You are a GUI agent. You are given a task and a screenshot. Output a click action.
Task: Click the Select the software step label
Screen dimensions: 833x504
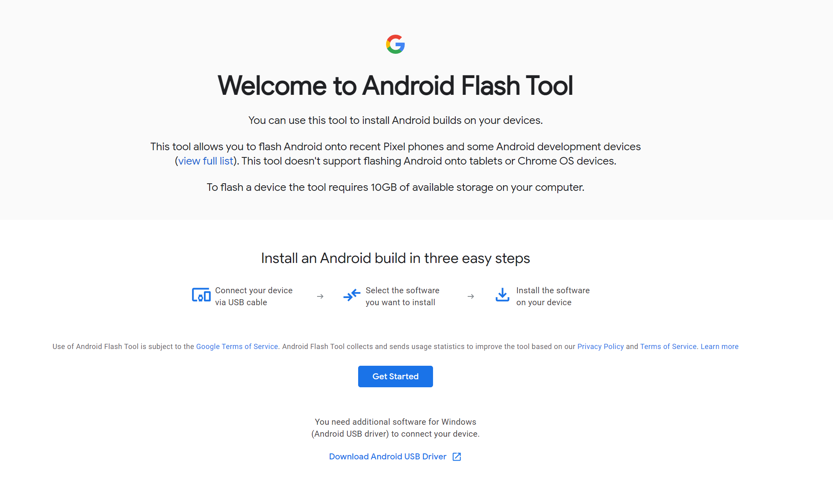[x=402, y=296]
